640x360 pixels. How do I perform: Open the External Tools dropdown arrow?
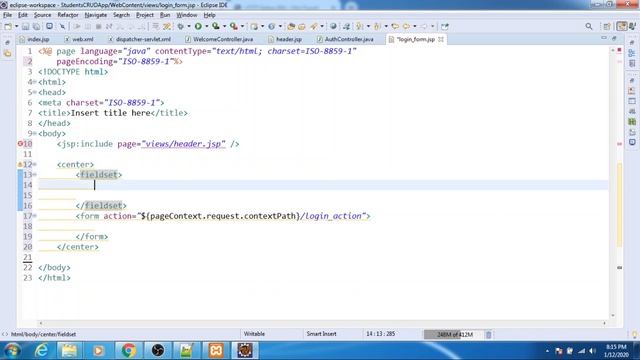click(242, 27)
